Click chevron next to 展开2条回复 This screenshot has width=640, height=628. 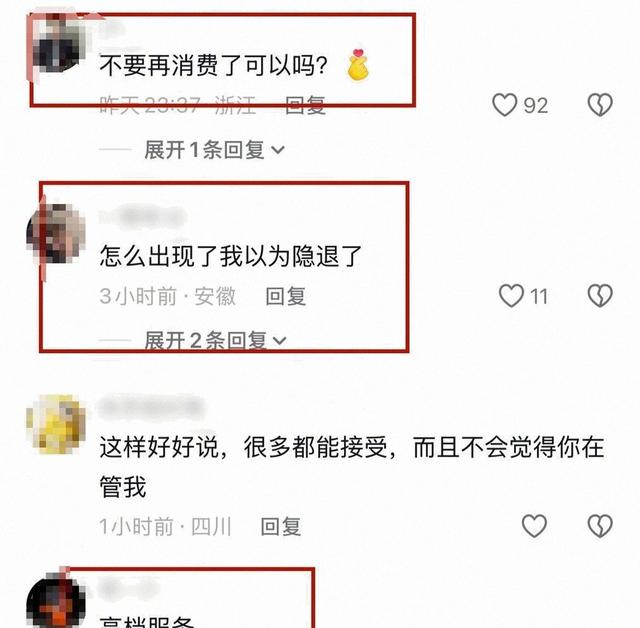point(280,340)
